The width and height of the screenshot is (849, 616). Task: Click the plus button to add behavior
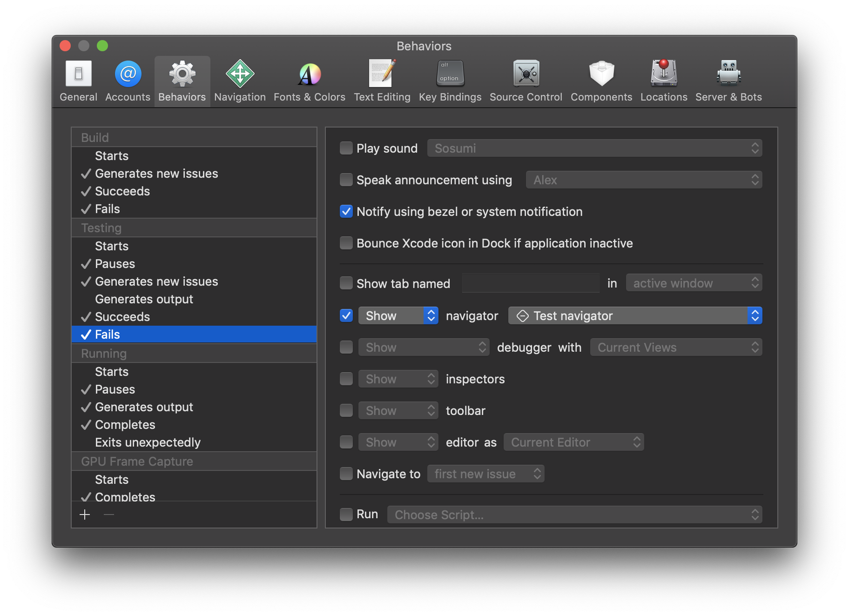click(x=85, y=515)
